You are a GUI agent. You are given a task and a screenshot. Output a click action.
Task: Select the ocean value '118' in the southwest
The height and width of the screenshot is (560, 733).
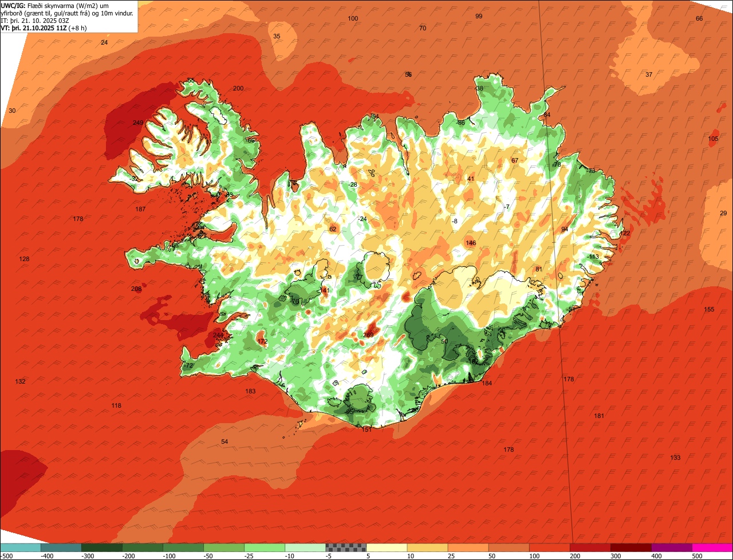pyautogui.click(x=116, y=405)
